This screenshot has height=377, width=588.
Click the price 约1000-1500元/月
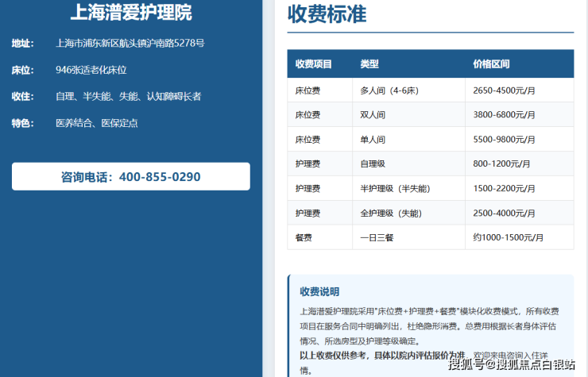click(x=508, y=237)
